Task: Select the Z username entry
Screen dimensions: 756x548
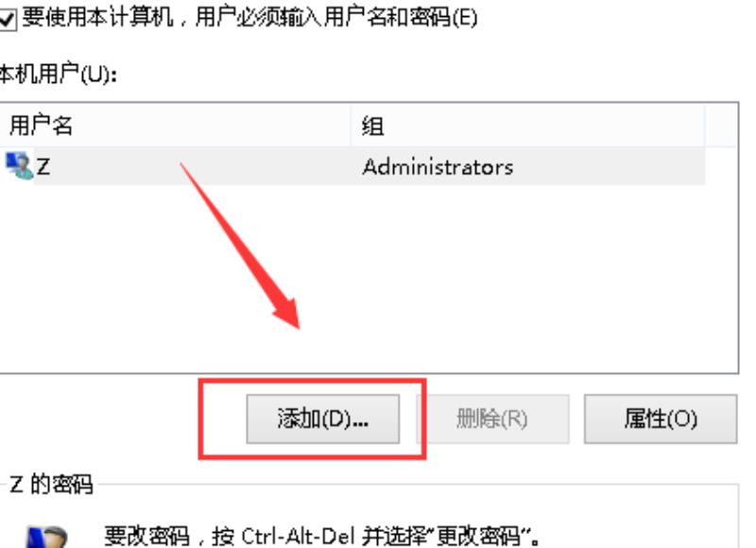Action: [43, 166]
